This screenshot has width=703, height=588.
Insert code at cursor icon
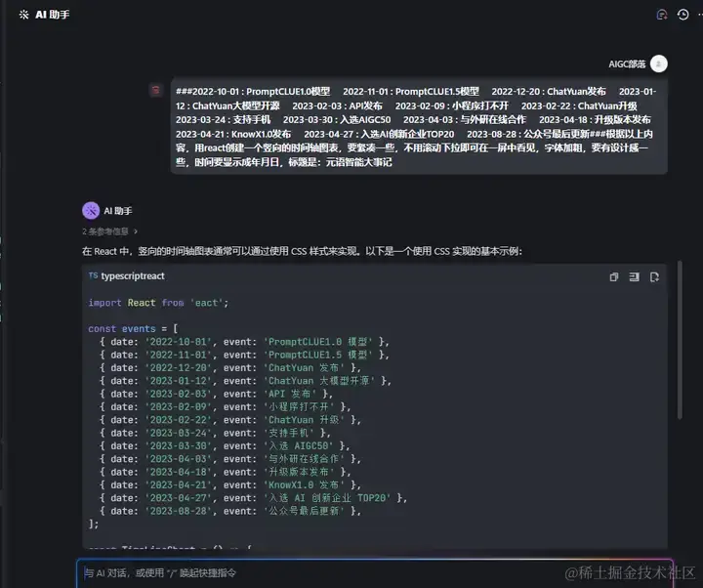click(634, 276)
